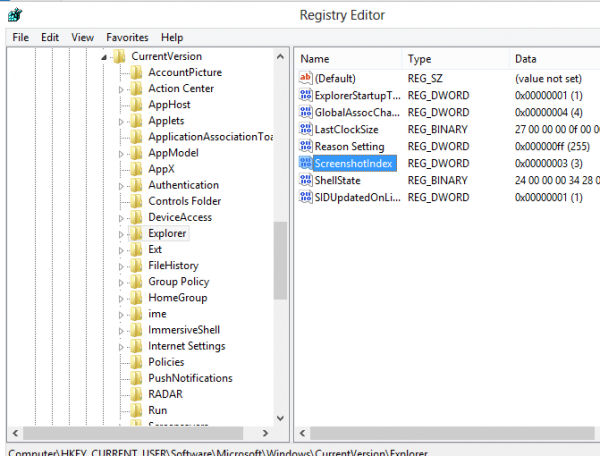Sort values by the Name column header
Screen dimensions: 600x456
click(x=347, y=59)
